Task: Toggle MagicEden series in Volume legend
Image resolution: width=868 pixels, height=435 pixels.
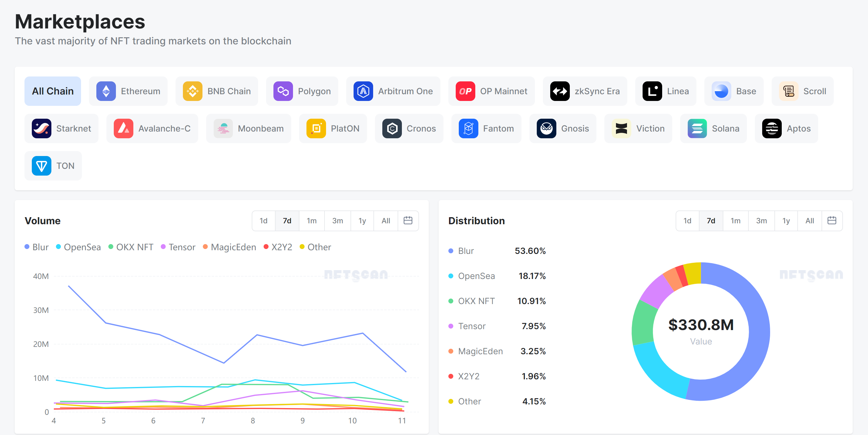Action: (x=229, y=247)
